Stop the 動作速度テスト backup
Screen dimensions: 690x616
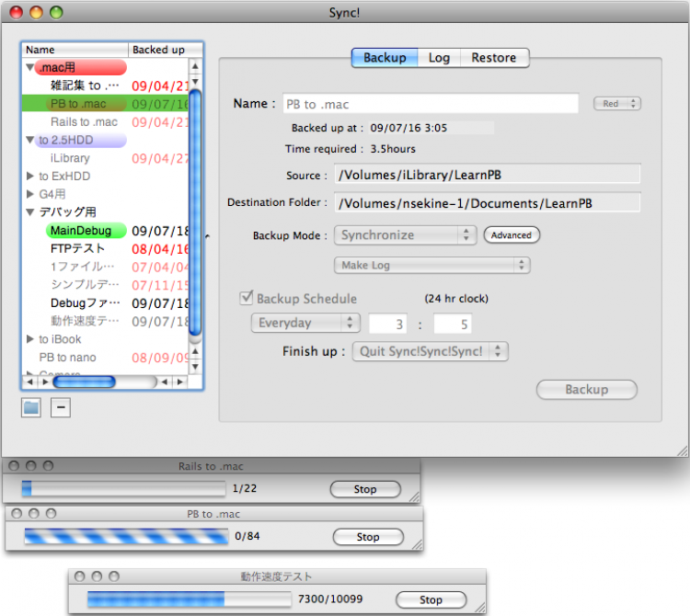point(431,599)
